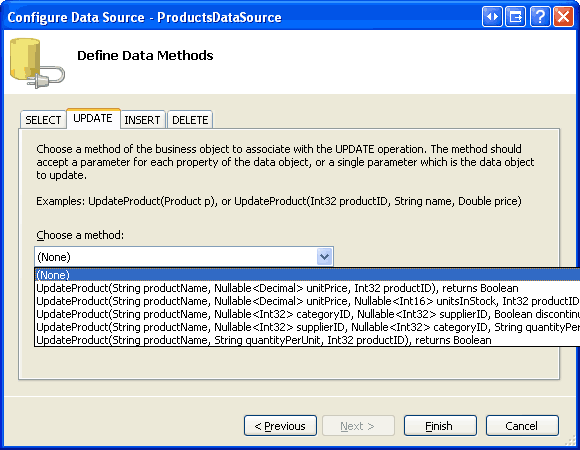The height and width of the screenshot is (450, 580).
Task: Choose UpdateProduct with categoryID then supplierID
Action: pyautogui.click(x=307, y=314)
